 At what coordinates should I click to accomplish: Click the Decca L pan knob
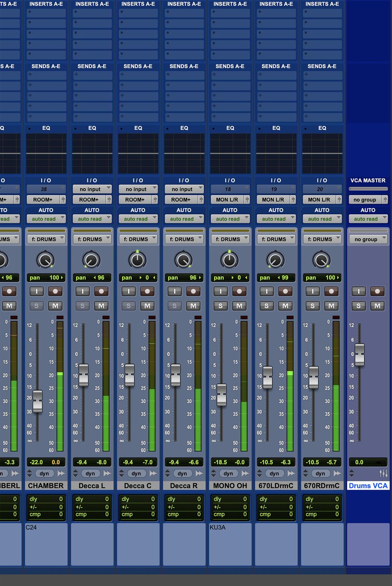[x=92, y=260]
